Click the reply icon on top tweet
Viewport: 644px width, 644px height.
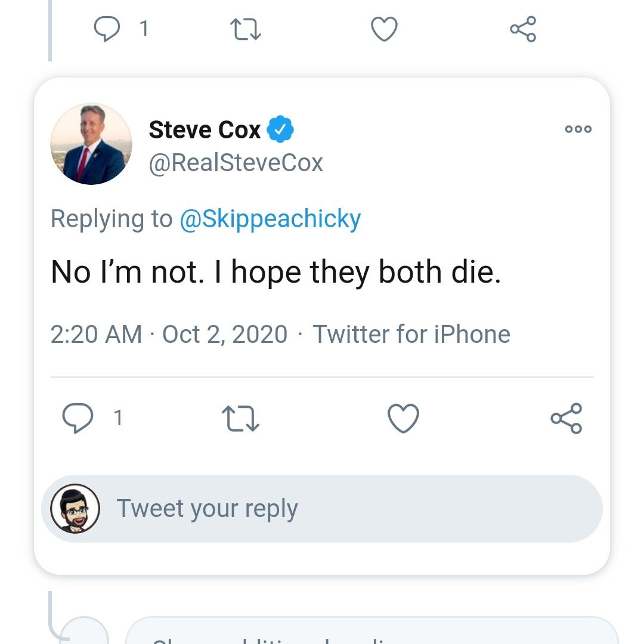click(107, 29)
